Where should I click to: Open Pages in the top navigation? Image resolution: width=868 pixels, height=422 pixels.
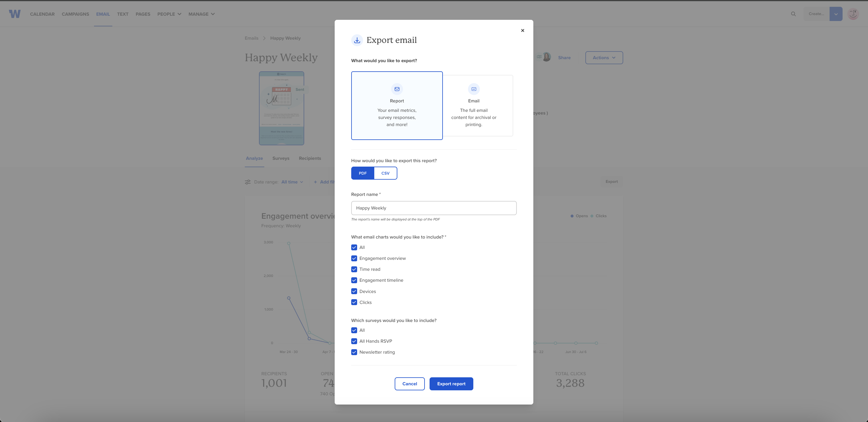(x=143, y=14)
